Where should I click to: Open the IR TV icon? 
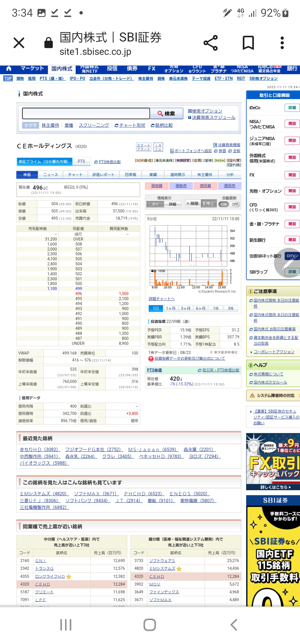pyautogui.click(x=158, y=147)
